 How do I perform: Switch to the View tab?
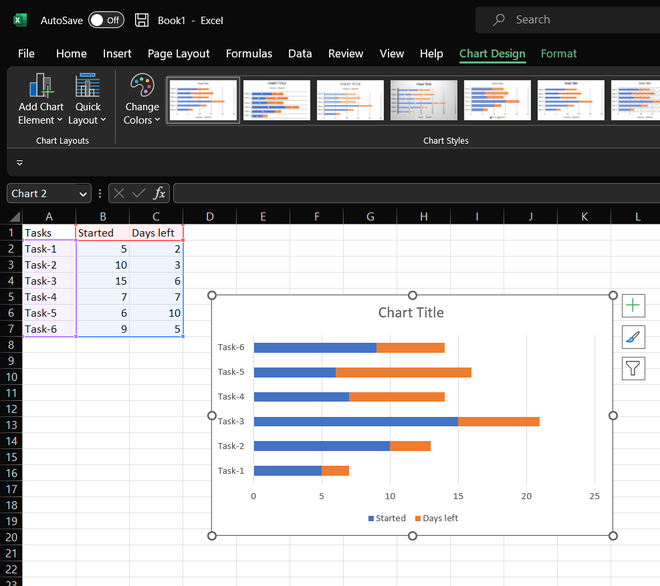391,53
